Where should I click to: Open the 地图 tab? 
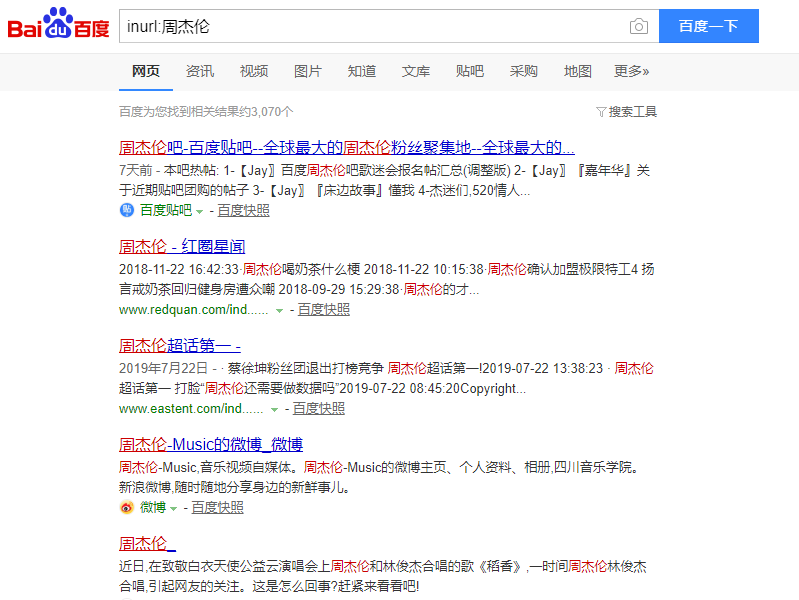point(578,71)
